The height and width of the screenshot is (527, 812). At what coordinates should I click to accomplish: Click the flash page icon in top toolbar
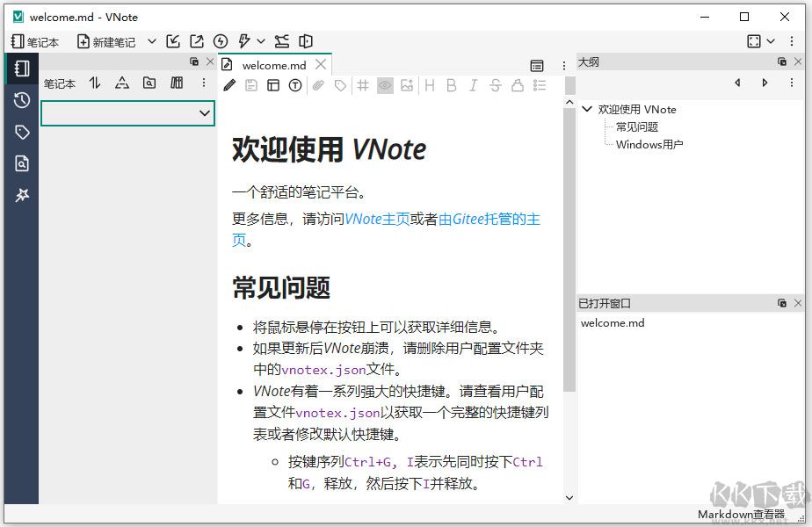pos(221,41)
